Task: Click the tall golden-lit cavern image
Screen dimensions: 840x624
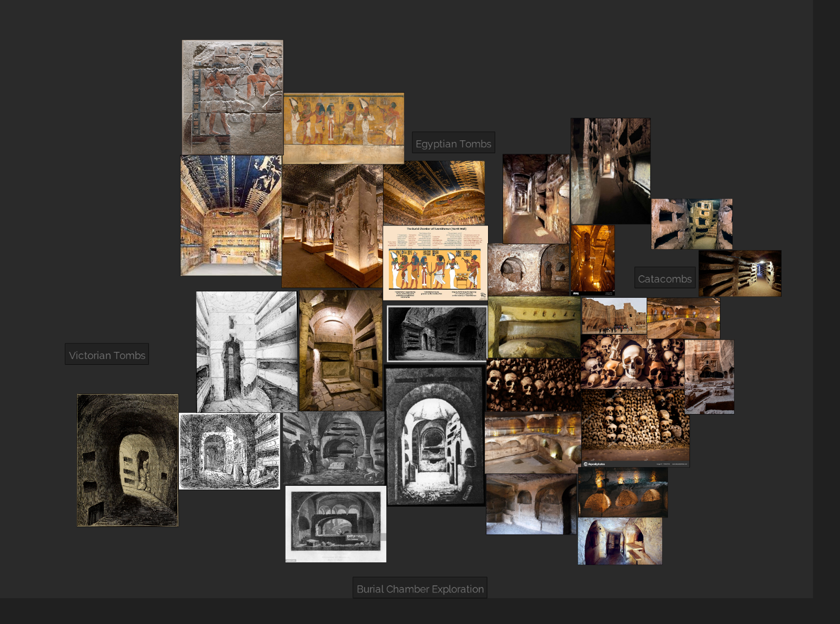Action: (x=592, y=260)
